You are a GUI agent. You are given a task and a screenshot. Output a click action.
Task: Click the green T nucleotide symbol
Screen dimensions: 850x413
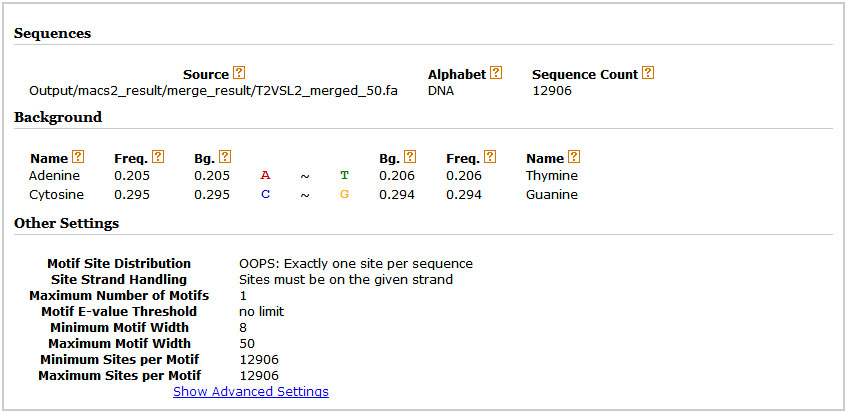click(344, 175)
